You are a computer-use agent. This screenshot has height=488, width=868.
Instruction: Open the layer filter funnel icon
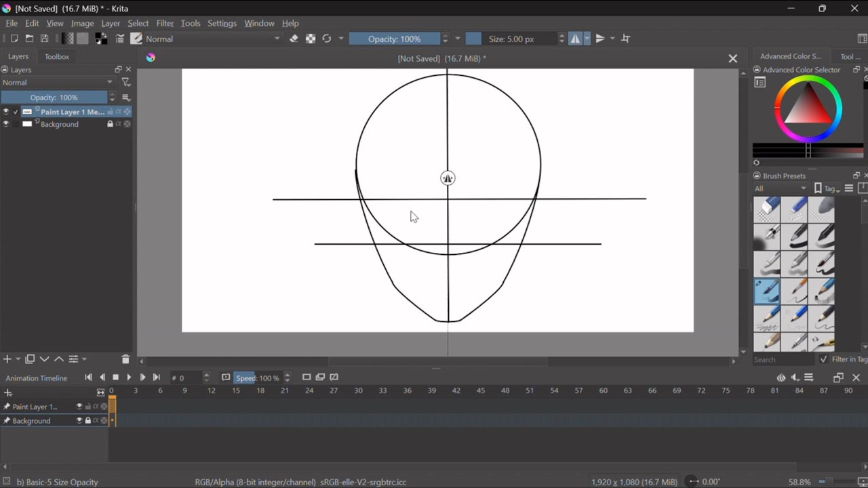pos(125,82)
